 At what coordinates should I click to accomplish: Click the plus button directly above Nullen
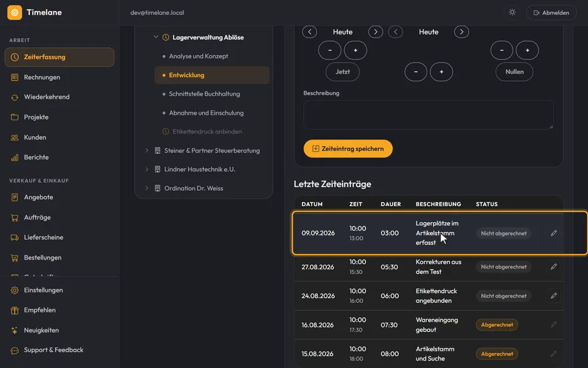pos(527,50)
